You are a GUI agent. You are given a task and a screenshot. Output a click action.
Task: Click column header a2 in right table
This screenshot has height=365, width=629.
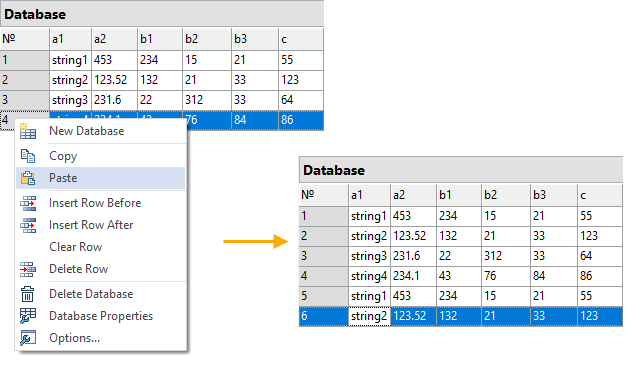414,195
